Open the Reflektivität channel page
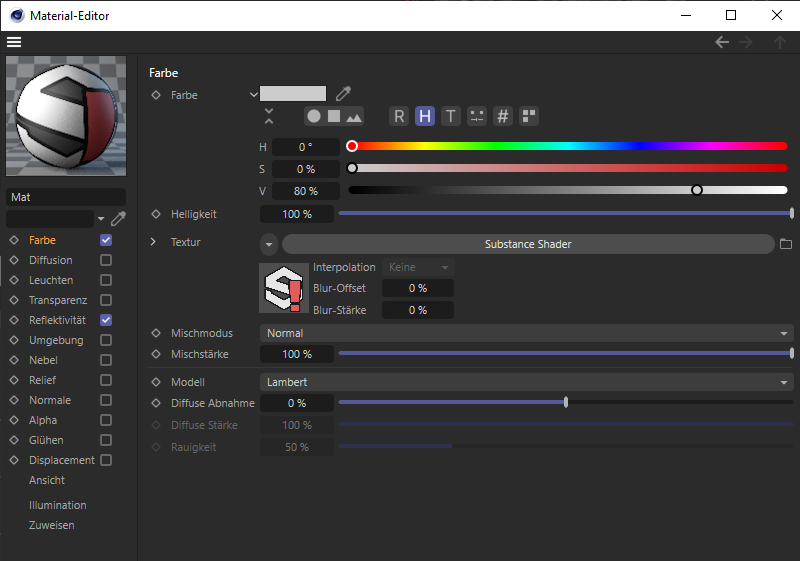Screen dimensions: 800x561 click(x=57, y=320)
